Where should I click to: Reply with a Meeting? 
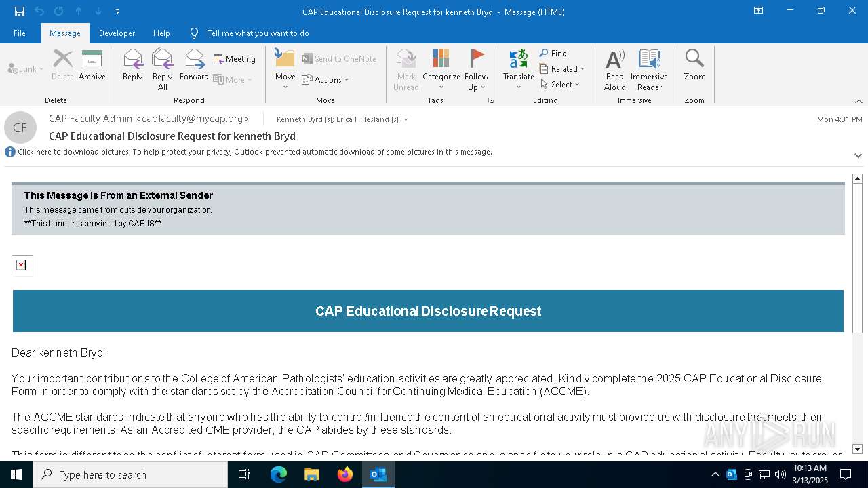tap(235, 59)
